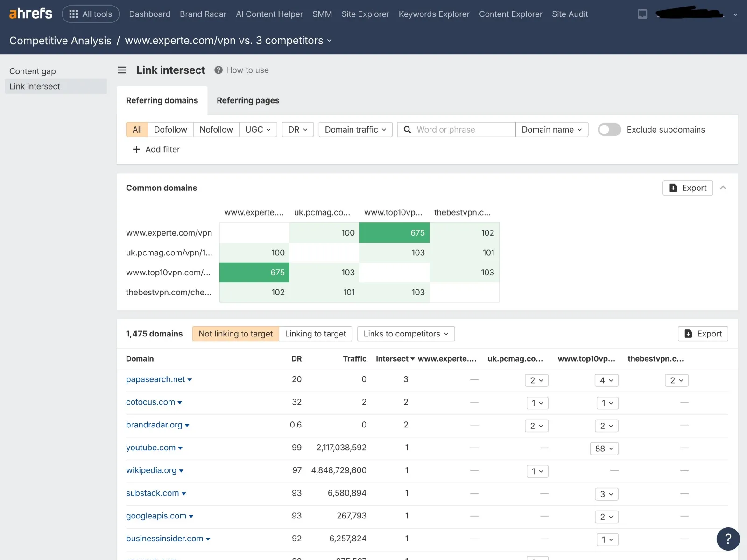Open the DR filter dropdown
747x560 pixels.
click(x=298, y=129)
